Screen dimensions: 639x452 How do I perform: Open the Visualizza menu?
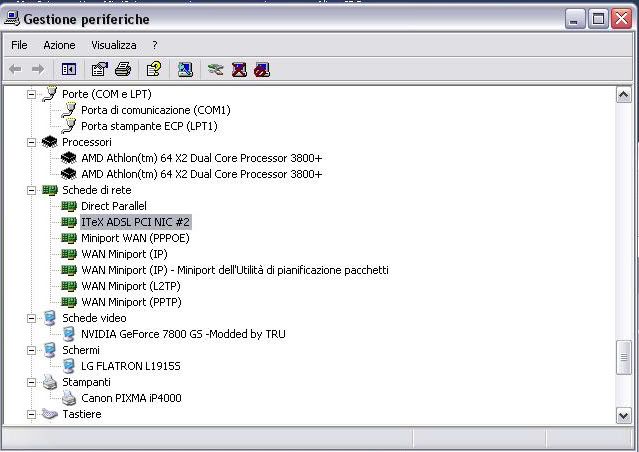tap(113, 45)
